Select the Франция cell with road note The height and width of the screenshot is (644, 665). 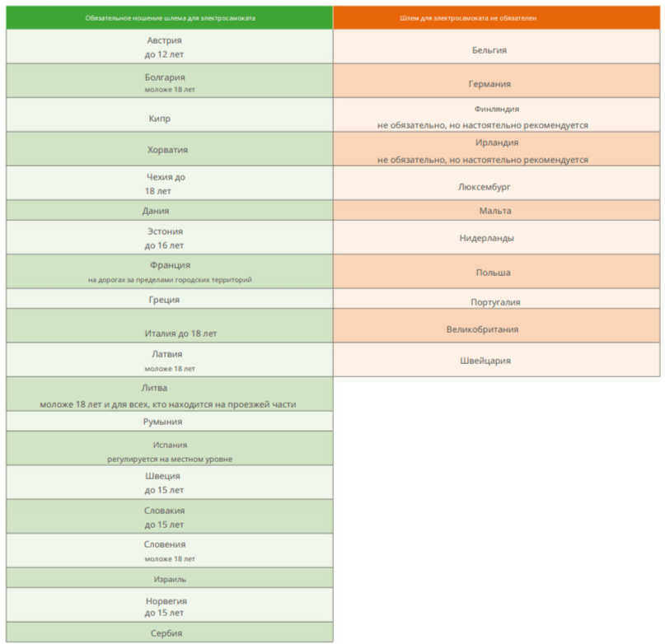coord(170,272)
